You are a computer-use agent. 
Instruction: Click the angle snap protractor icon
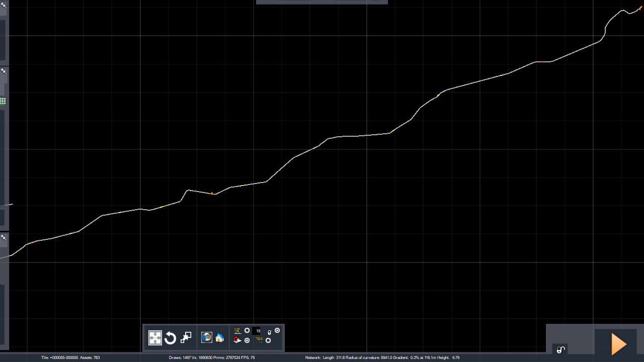click(237, 331)
